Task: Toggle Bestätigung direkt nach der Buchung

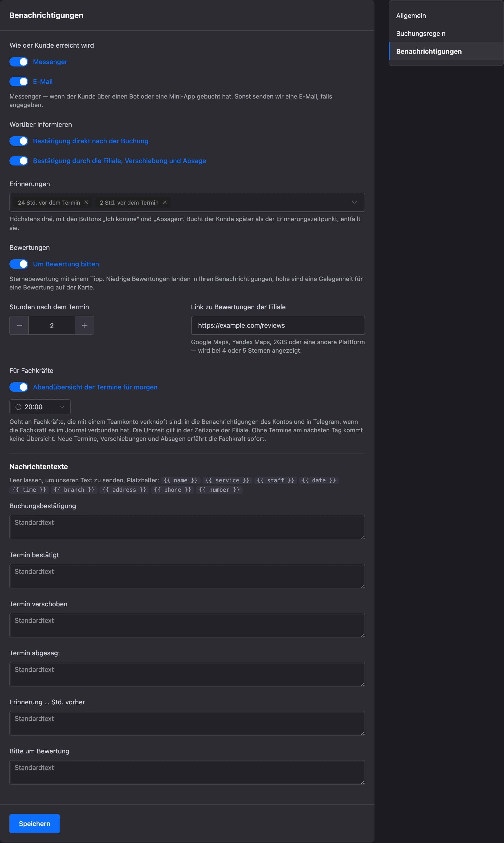Action: [19, 141]
